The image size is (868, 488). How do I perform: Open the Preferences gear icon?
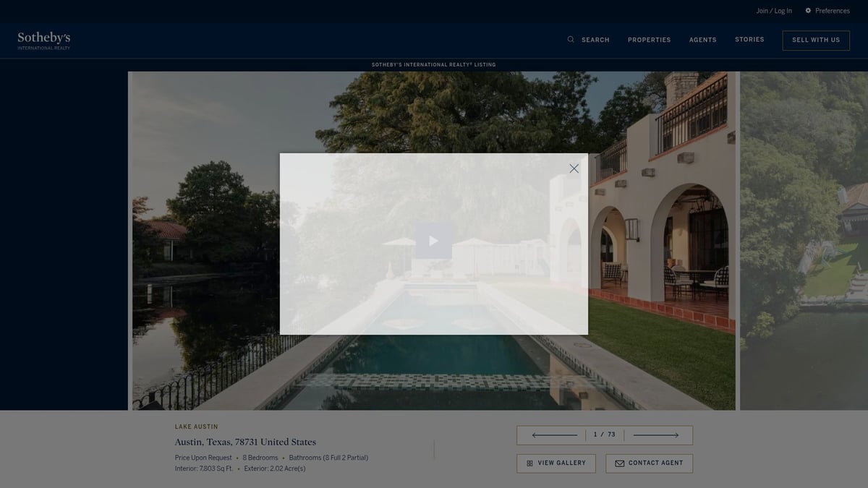tap(808, 10)
